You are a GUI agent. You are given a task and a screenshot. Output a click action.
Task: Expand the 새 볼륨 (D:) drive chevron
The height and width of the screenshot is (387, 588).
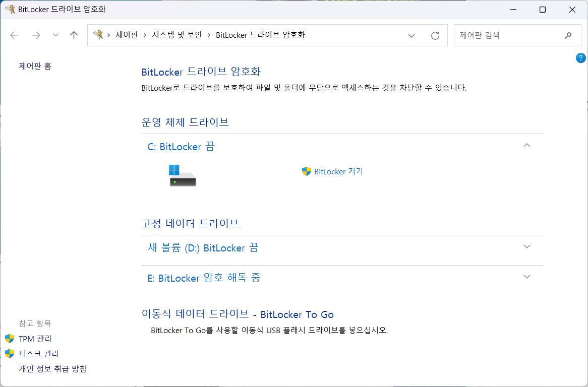[x=527, y=246]
